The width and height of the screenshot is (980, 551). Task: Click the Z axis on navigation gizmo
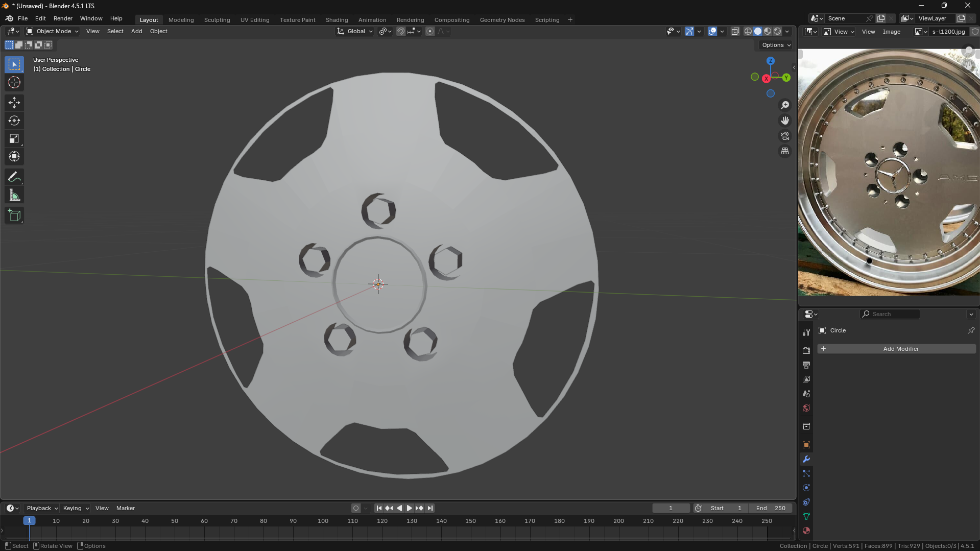tap(771, 61)
